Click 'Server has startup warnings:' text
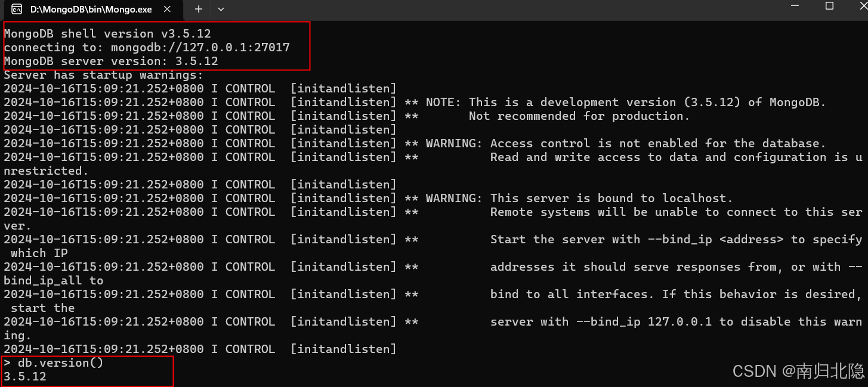This screenshot has height=387, width=868. (104, 75)
